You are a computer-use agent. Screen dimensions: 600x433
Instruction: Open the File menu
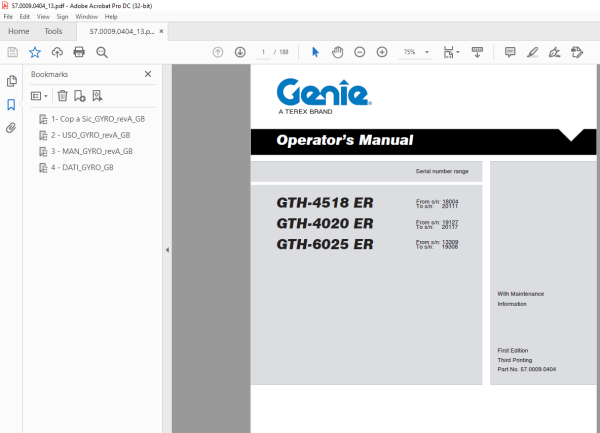tap(8, 16)
